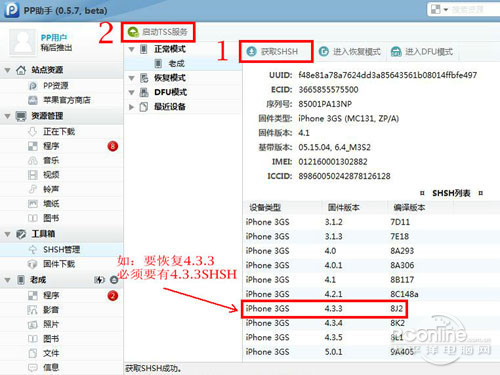Click the 稍后推出 text under username
The image size is (500, 375).
[56, 48]
